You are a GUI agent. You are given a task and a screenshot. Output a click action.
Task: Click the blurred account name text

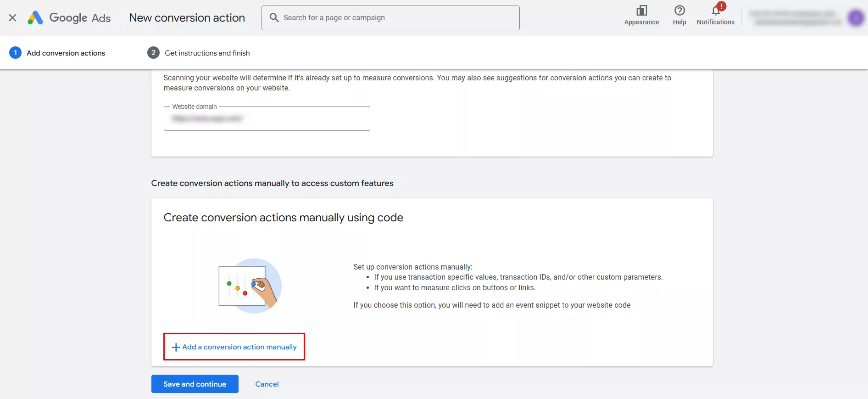796,18
